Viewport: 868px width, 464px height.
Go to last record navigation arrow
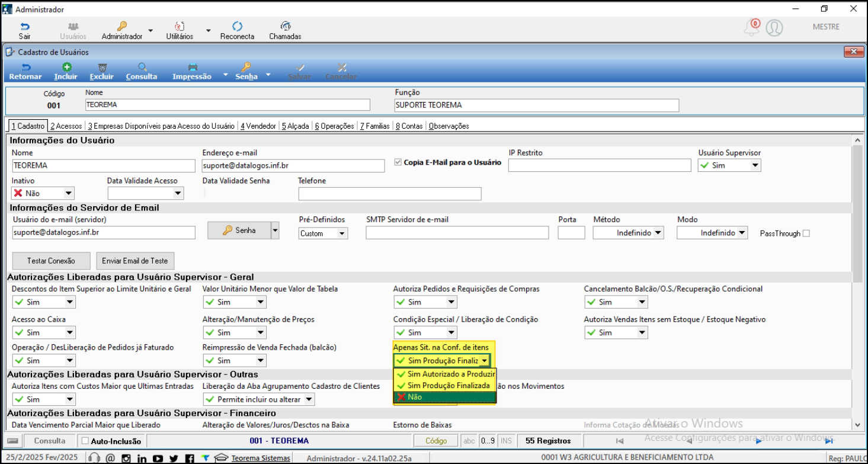pos(829,441)
